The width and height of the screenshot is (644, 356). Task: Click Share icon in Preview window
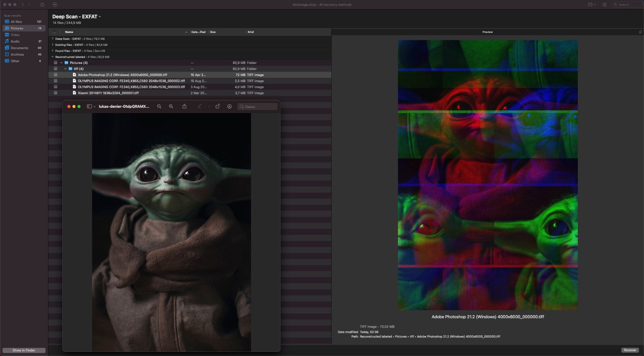[x=184, y=106]
